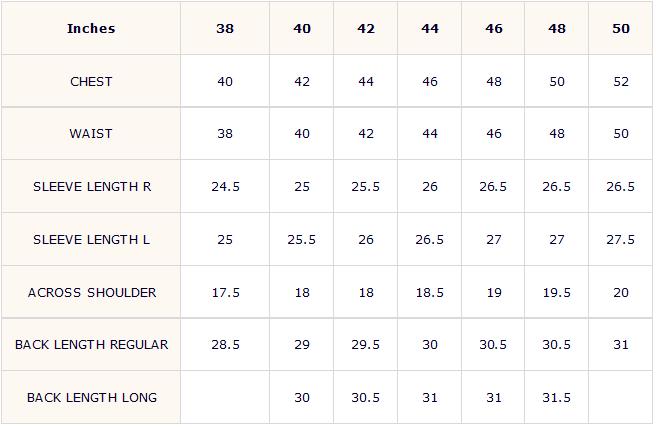Image resolution: width=656 pixels, height=427 pixels.
Task: Select the size 38 column header
Action: (x=225, y=28)
